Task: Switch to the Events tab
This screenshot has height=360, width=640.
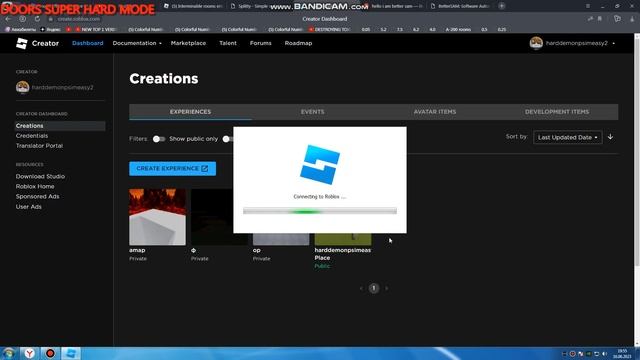Action: point(313,112)
